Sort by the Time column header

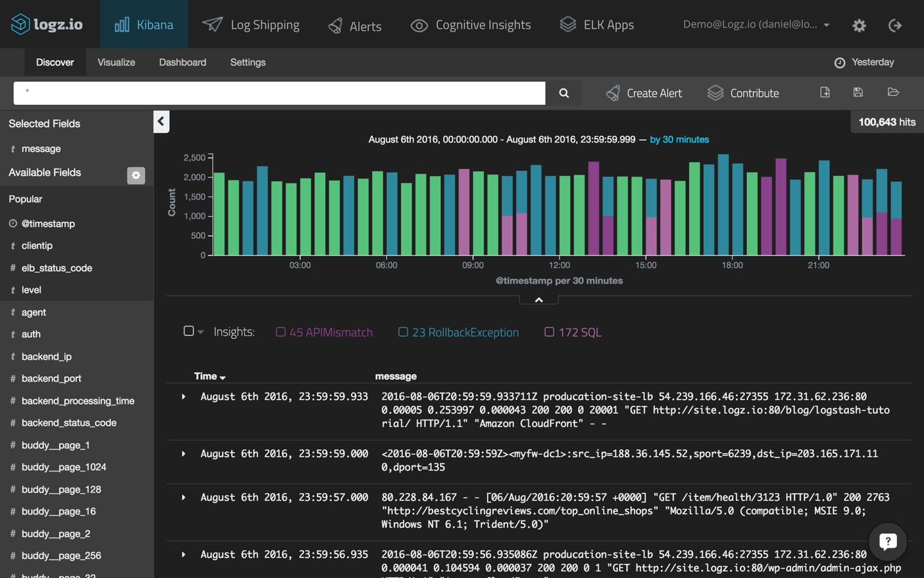tap(210, 376)
